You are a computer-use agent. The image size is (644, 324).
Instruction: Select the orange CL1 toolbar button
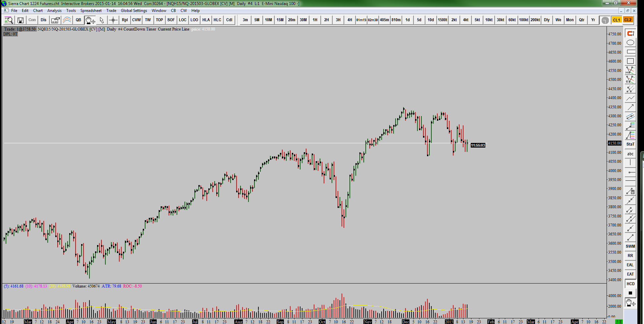pyautogui.click(x=617, y=20)
